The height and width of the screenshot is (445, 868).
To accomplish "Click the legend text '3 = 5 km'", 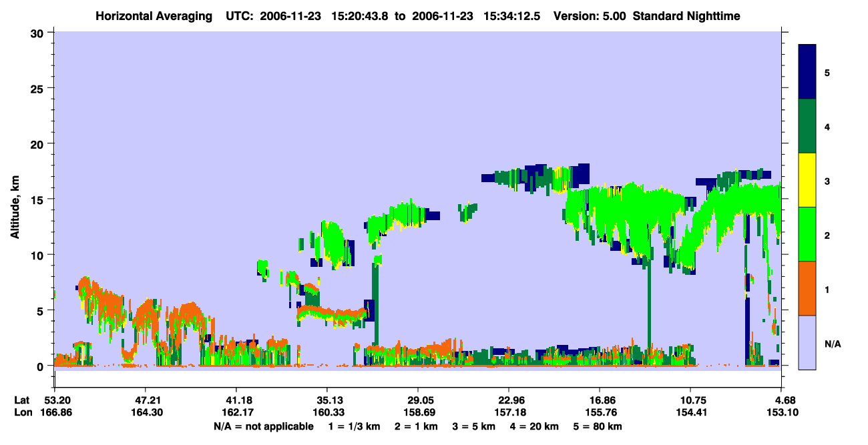I will coord(474,426).
